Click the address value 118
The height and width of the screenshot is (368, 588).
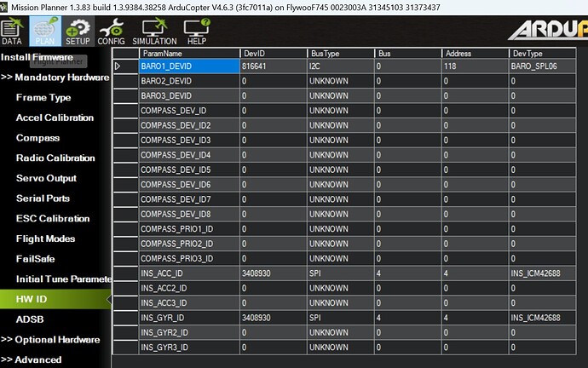coord(476,66)
